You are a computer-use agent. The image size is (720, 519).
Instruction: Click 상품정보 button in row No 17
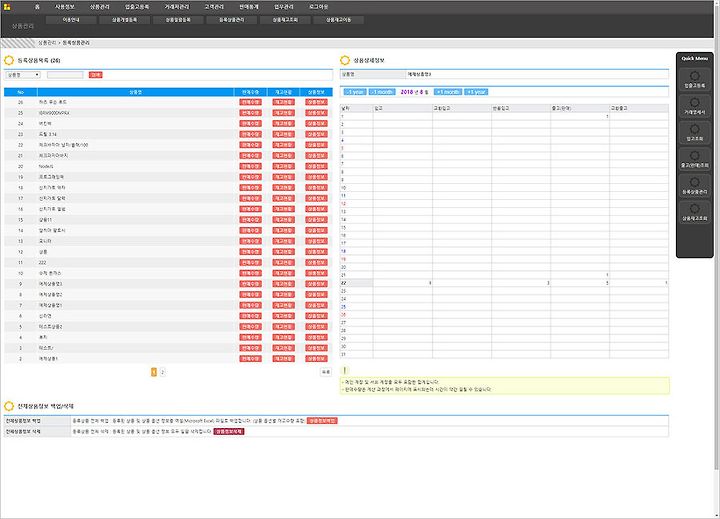[316, 198]
